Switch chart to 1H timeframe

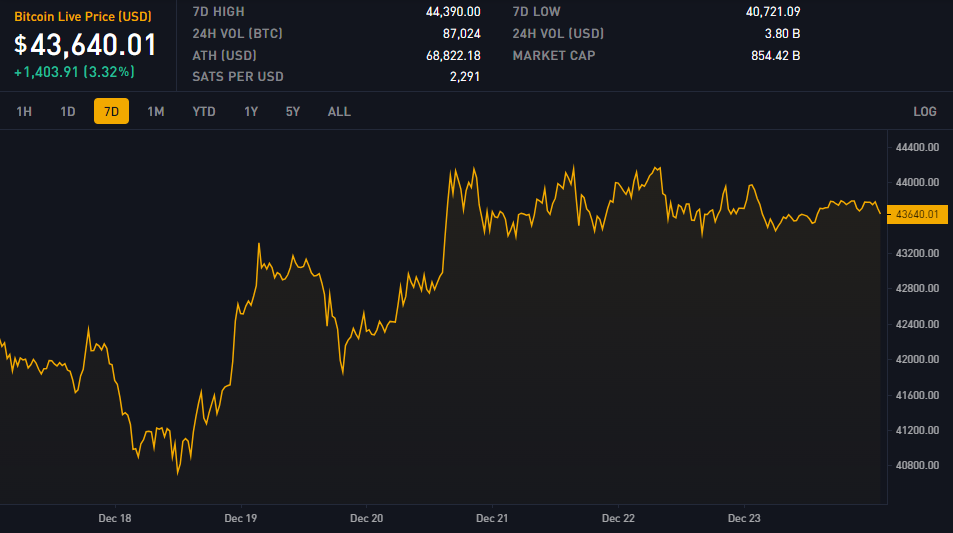click(24, 111)
